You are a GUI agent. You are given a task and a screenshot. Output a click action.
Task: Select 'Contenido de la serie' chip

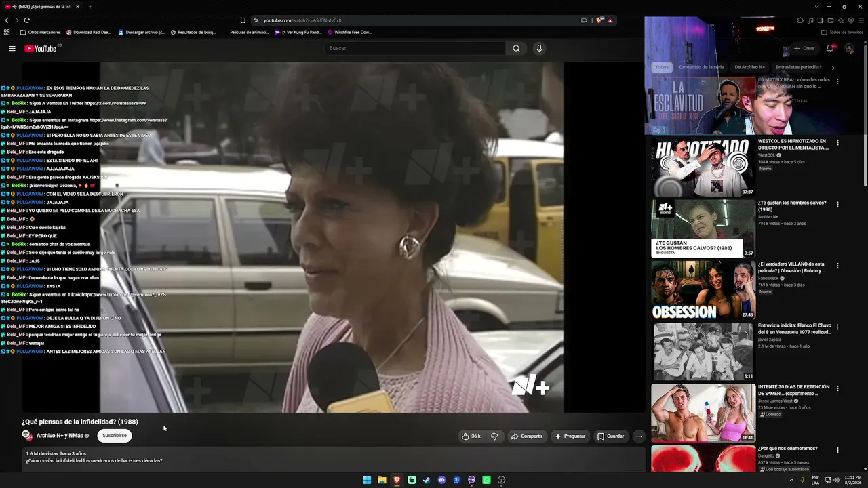pyautogui.click(x=701, y=67)
